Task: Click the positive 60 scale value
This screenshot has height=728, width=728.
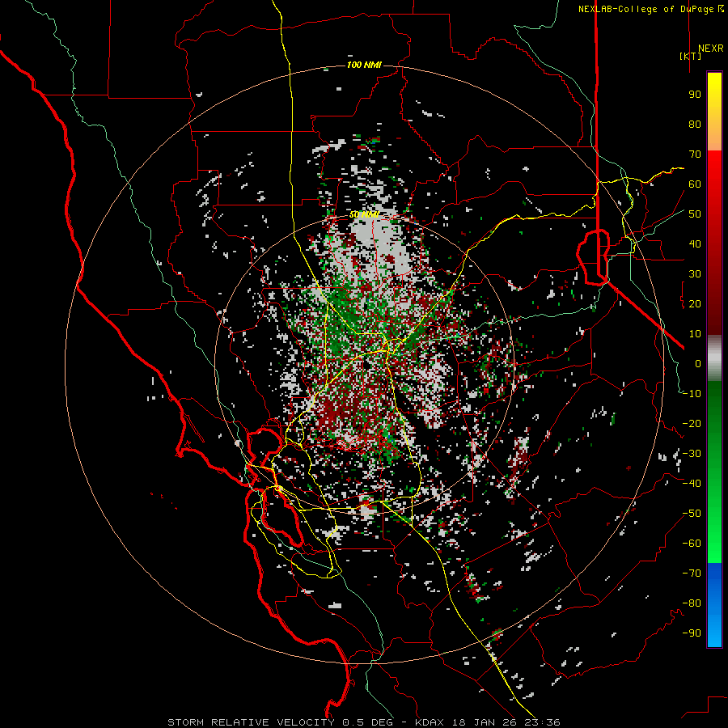Action: pyautogui.click(x=695, y=184)
